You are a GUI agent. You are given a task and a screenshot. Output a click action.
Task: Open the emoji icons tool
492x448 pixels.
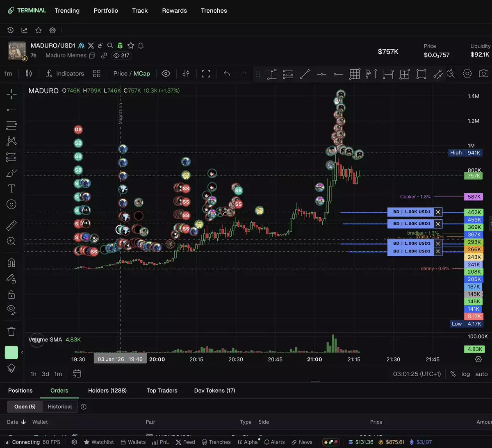[x=11, y=204]
